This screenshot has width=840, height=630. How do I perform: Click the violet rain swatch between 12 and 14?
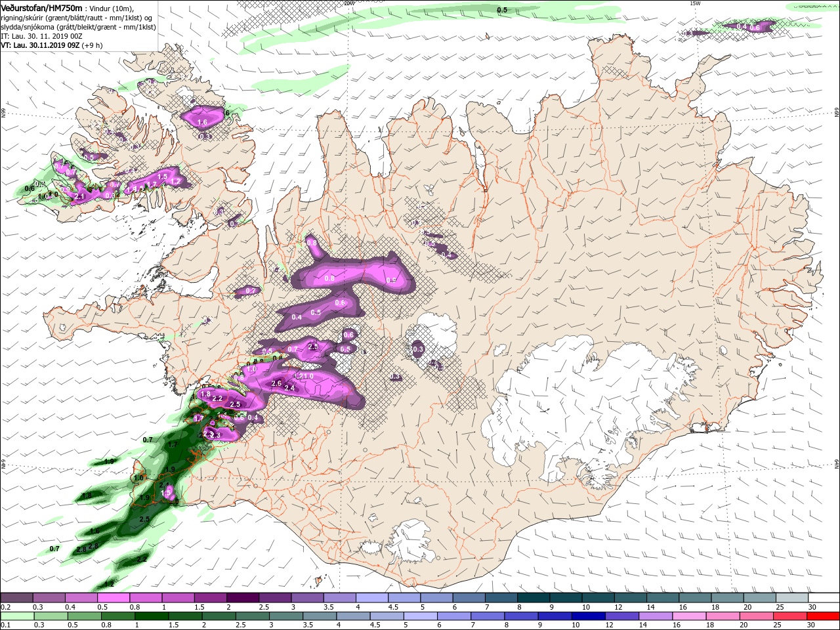coord(621,616)
